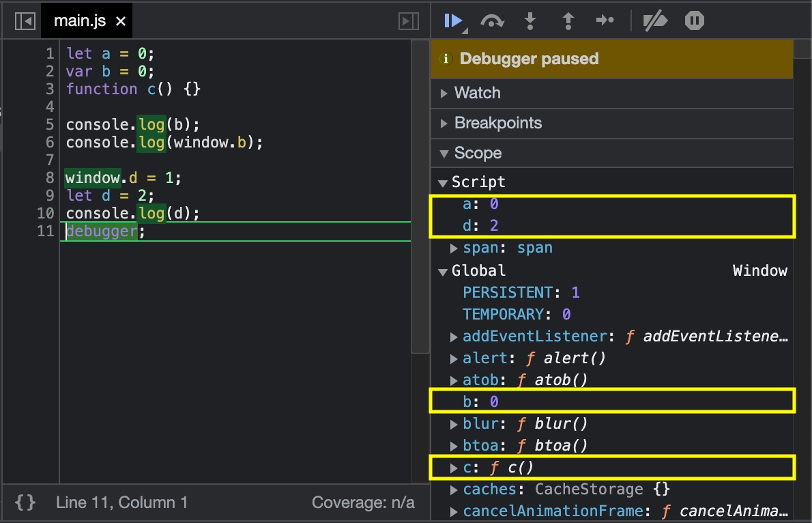Click line number 11 in gutter
This screenshot has width=812, height=523.
(x=46, y=231)
